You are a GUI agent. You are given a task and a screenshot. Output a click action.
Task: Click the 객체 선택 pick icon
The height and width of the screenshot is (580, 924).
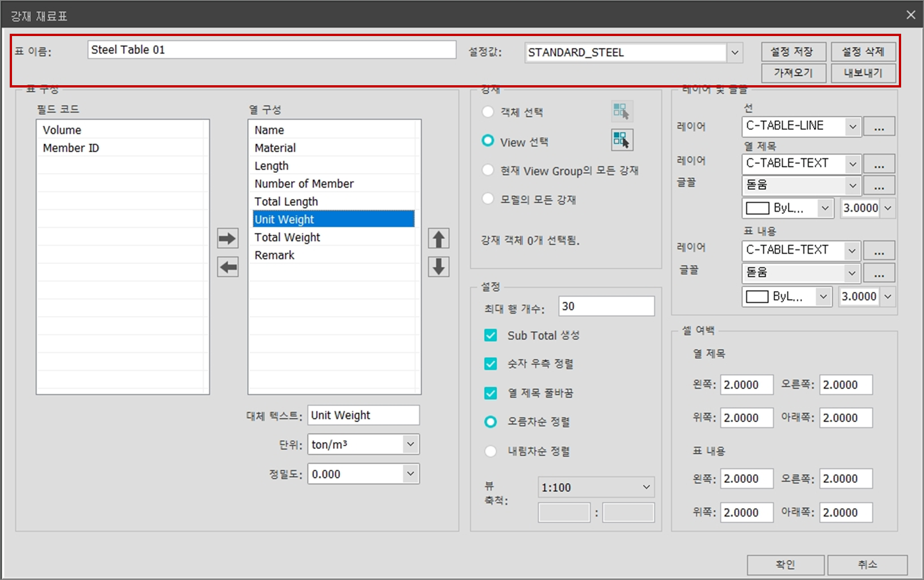tap(622, 111)
